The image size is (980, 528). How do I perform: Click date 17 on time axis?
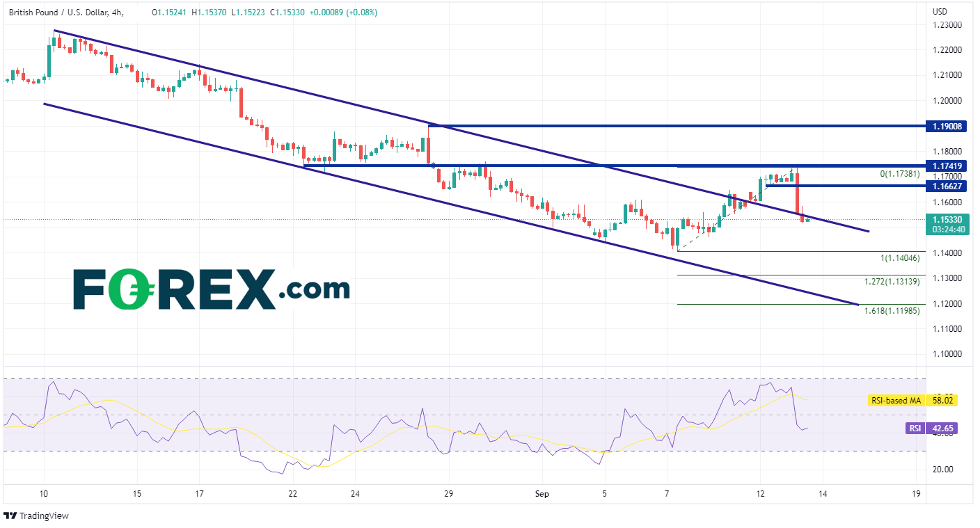coord(199,494)
